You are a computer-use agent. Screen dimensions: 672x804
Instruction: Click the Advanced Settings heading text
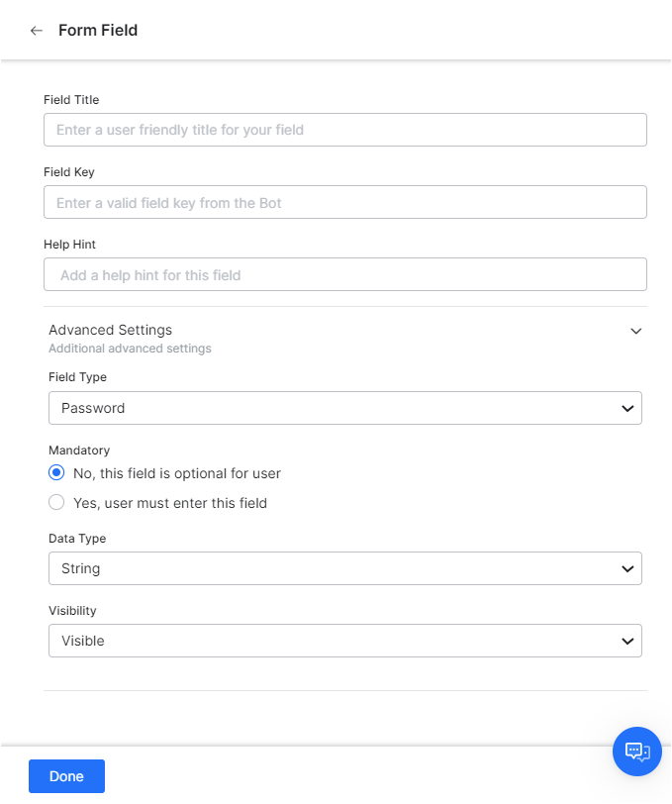(110, 330)
